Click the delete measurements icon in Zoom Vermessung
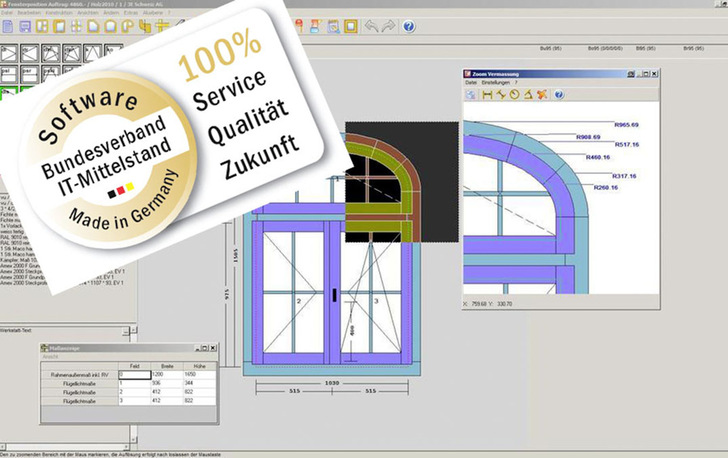The width and height of the screenshot is (728, 458). coord(541,95)
